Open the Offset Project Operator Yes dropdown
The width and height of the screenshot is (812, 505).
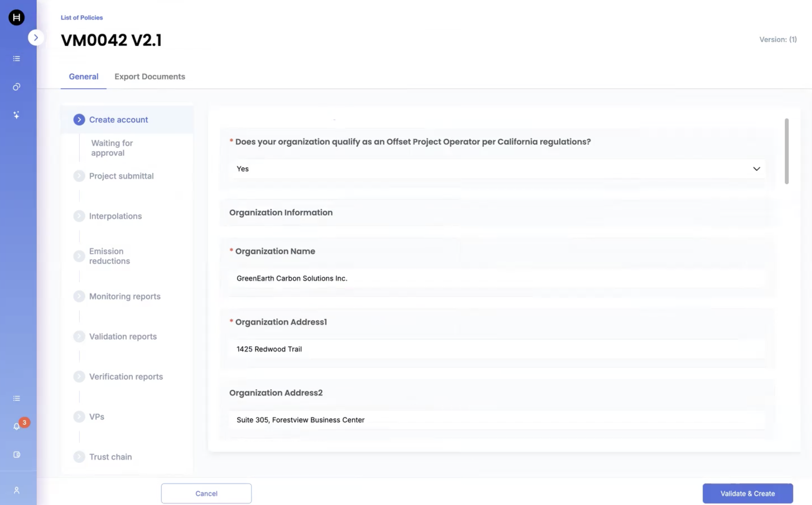click(497, 169)
